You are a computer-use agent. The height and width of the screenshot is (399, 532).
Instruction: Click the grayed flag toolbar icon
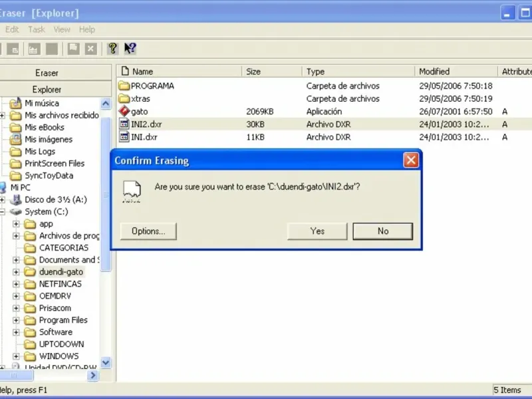(73, 49)
